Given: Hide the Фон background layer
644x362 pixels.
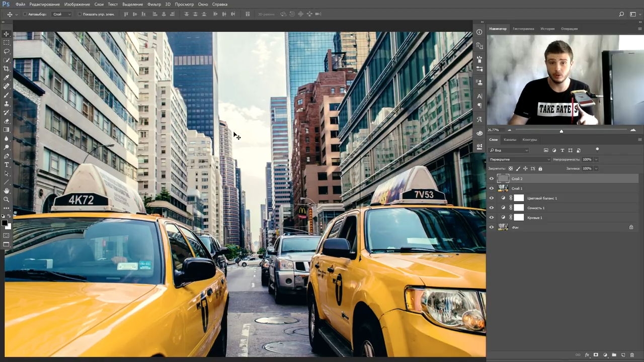Looking at the screenshot, I should 492,227.
